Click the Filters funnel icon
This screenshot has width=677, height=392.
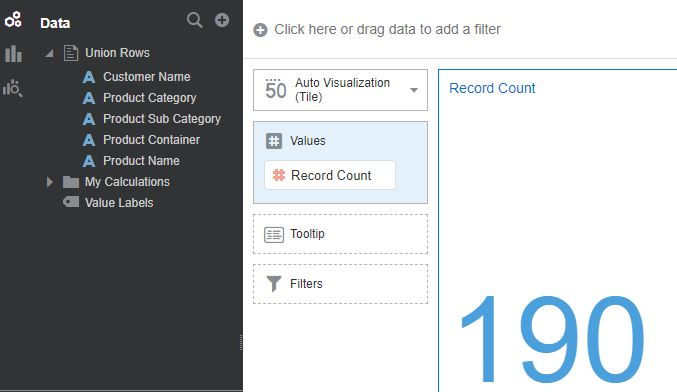[274, 284]
